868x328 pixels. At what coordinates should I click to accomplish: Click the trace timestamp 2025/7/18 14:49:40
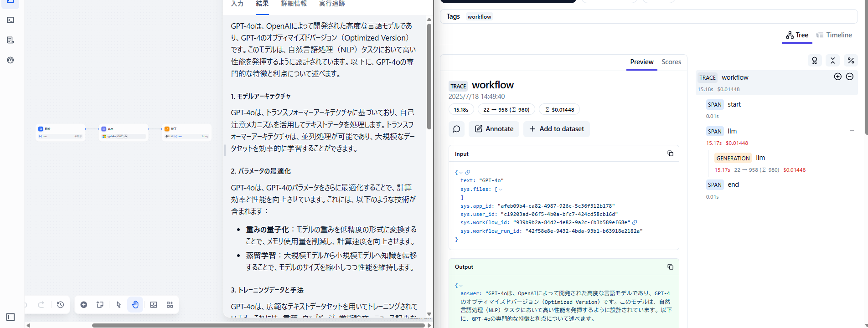point(476,97)
